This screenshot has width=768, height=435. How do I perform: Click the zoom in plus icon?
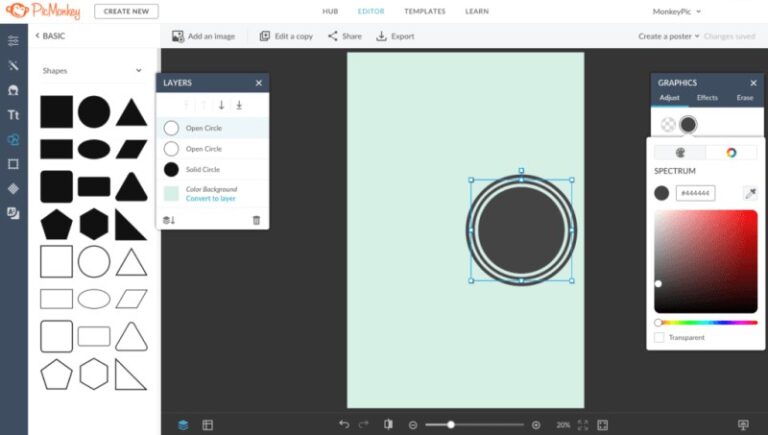click(536, 425)
